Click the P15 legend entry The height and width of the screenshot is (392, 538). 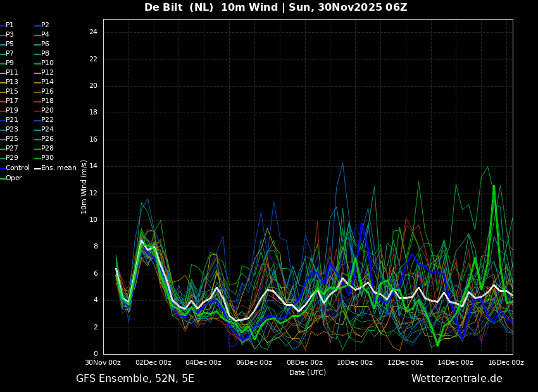(12, 92)
